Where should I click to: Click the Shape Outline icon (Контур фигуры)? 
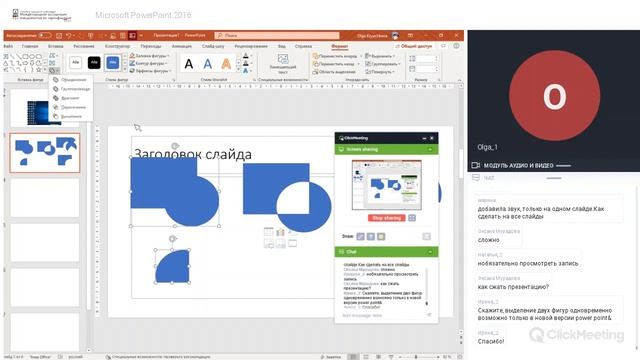point(132,63)
